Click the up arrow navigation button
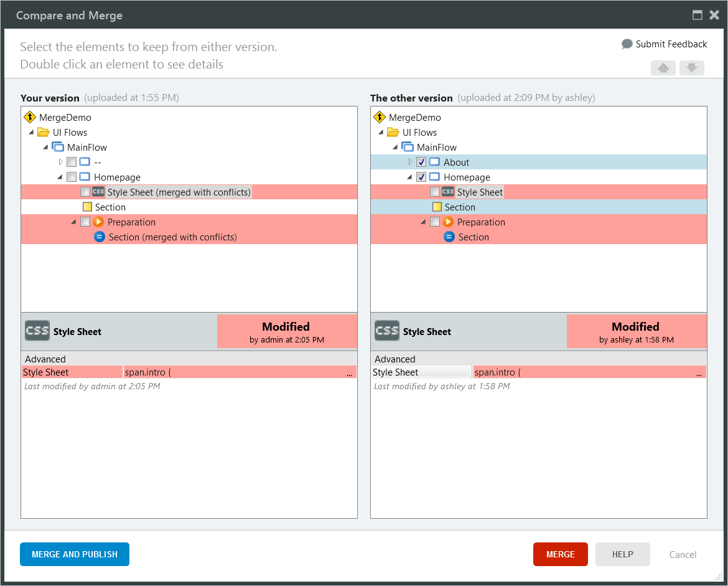 tap(663, 68)
